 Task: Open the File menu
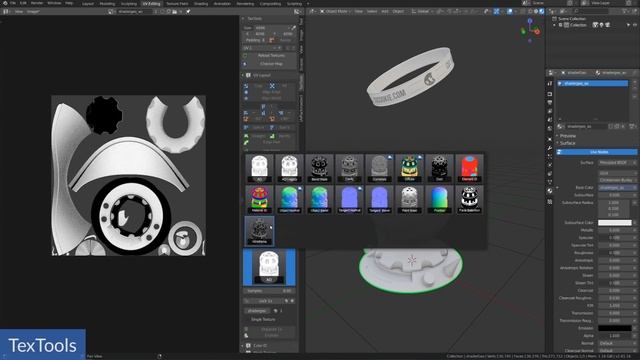(13, 3)
